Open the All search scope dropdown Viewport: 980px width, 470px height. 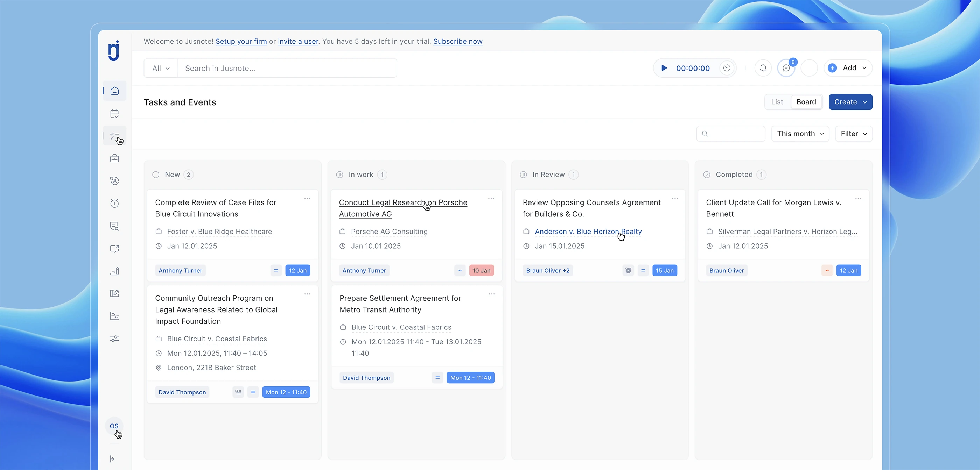[161, 68]
